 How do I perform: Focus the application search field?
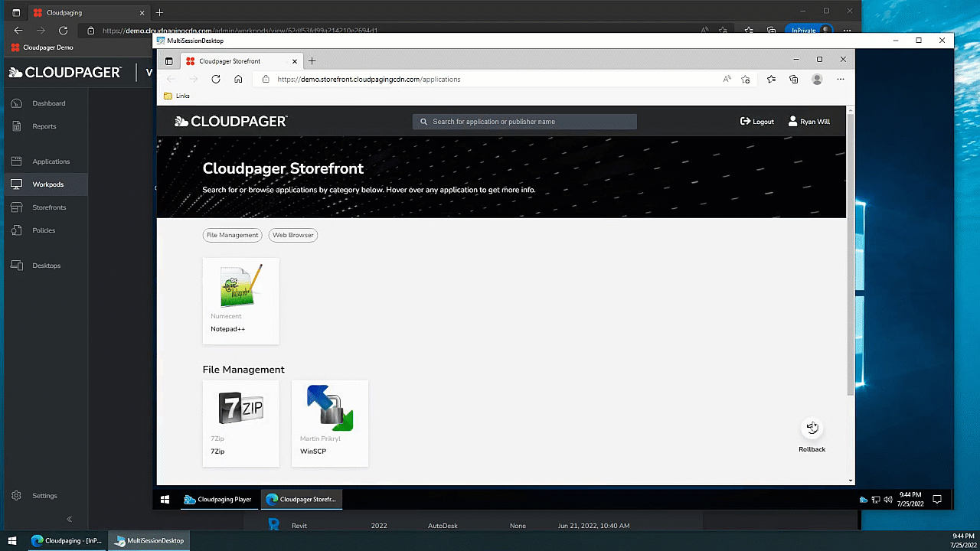(x=524, y=122)
